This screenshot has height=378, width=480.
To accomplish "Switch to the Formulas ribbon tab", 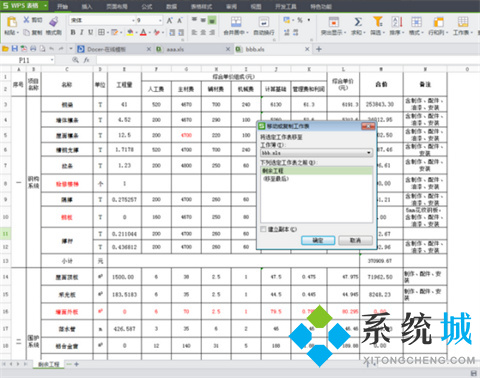I will click(147, 6).
